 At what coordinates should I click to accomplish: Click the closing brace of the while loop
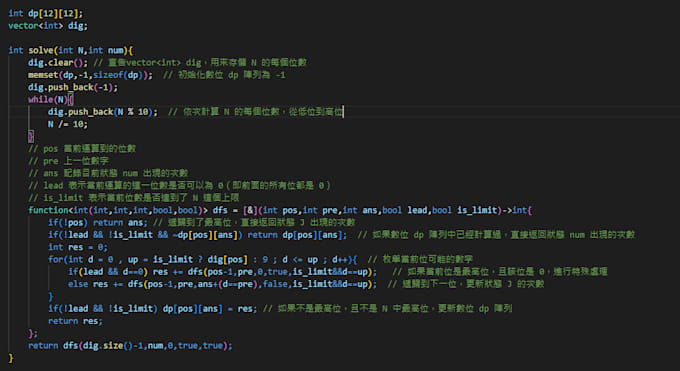31,137
